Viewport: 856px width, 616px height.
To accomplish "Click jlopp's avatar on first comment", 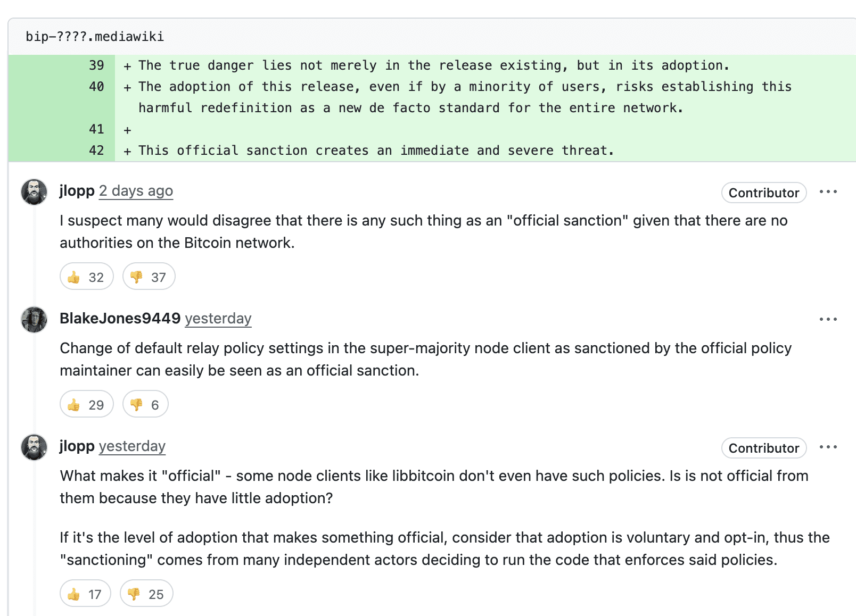I will pos(34,192).
